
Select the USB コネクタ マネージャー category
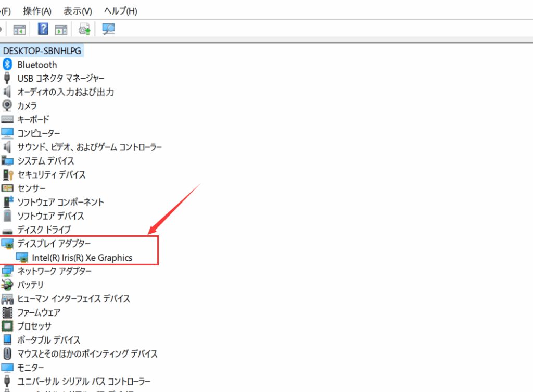[x=61, y=78]
